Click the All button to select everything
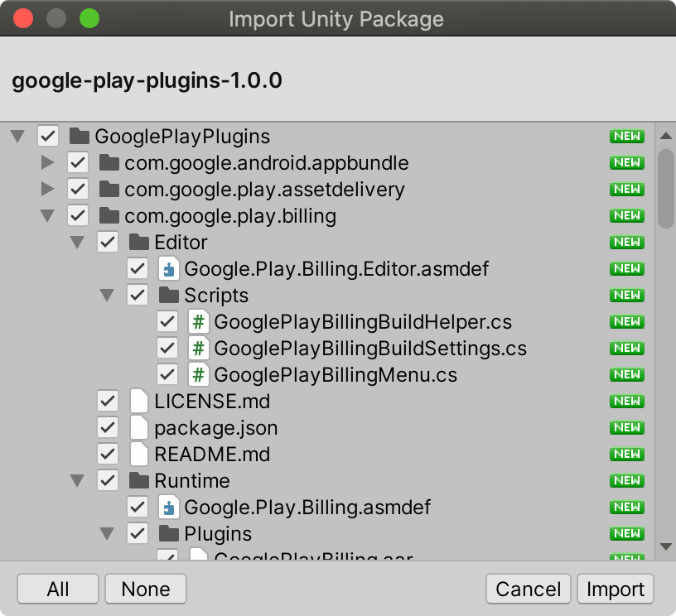The width and height of the screenshot is (676, 616). (58, 590)
